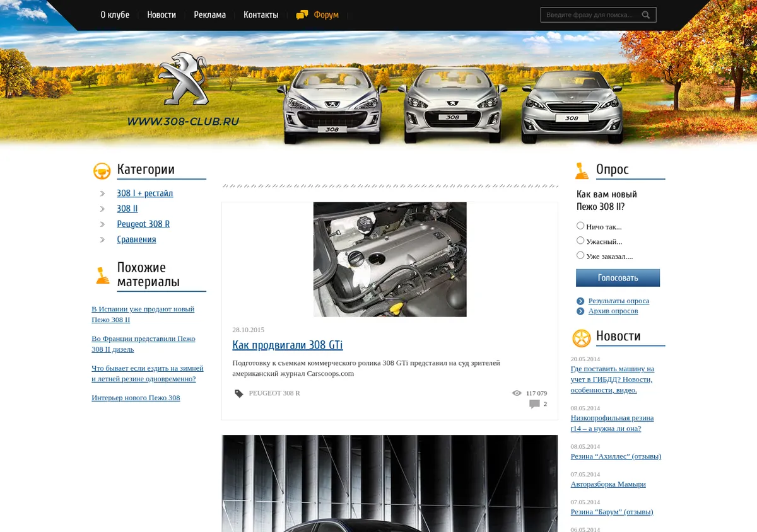Click the wheel icon beside Новости heading
Image resolution: width=757 pixels, height=532 pixels.
[x=581, y=338]
